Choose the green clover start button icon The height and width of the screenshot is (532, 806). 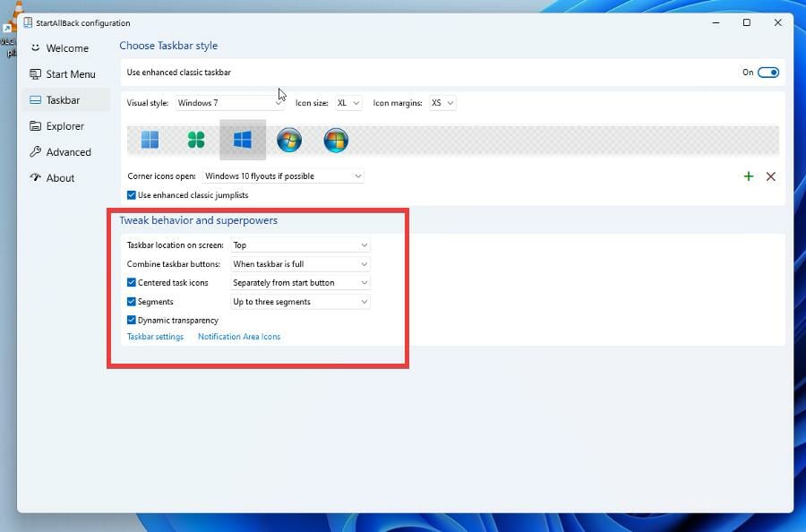tap(196, 140)
